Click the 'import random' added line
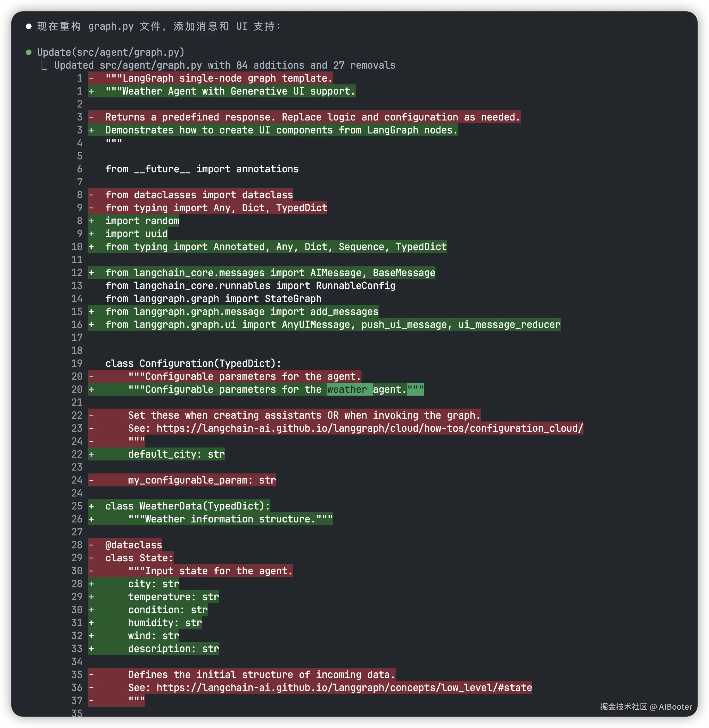 point(142,221)
